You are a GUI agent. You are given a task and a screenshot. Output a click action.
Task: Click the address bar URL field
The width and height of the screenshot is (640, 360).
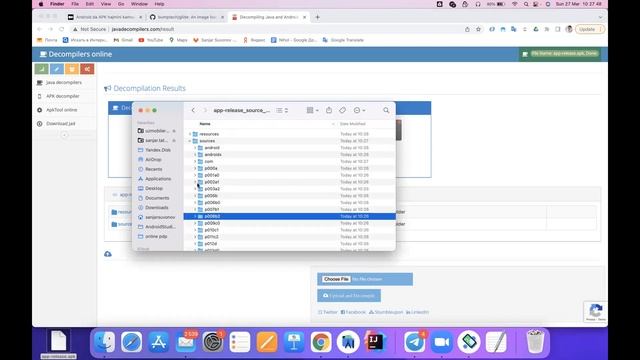[265, 29]
